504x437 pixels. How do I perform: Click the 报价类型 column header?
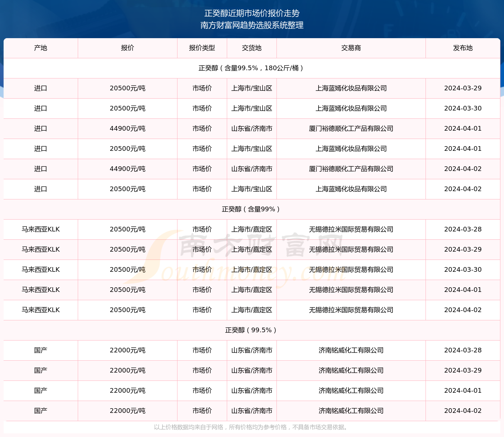coord(202,48)
